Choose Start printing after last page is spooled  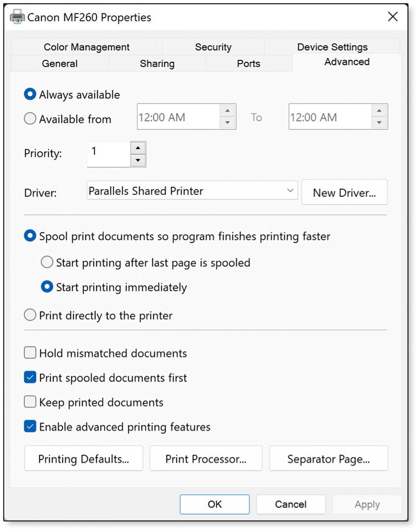pos(47,262)
